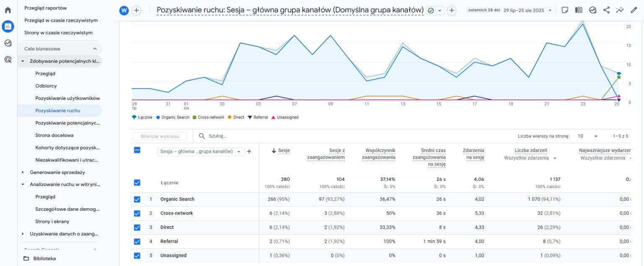This screenshot has width=644, height=266.
Task: Open the Home icon in left rail
Action: (8, 10)
